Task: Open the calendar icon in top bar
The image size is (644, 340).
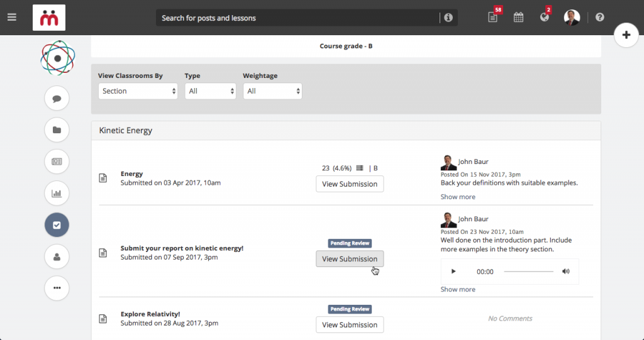Action: (x=519, y=17)
